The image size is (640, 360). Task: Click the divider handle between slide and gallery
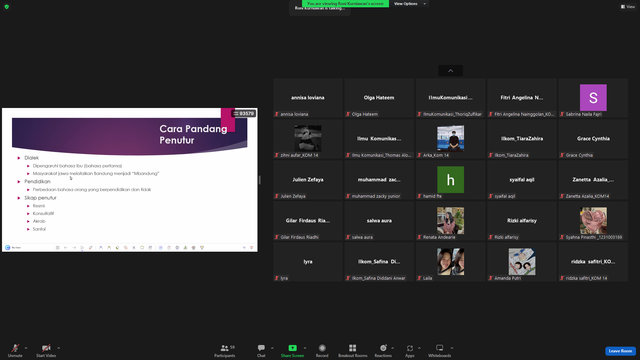(260, 180)
